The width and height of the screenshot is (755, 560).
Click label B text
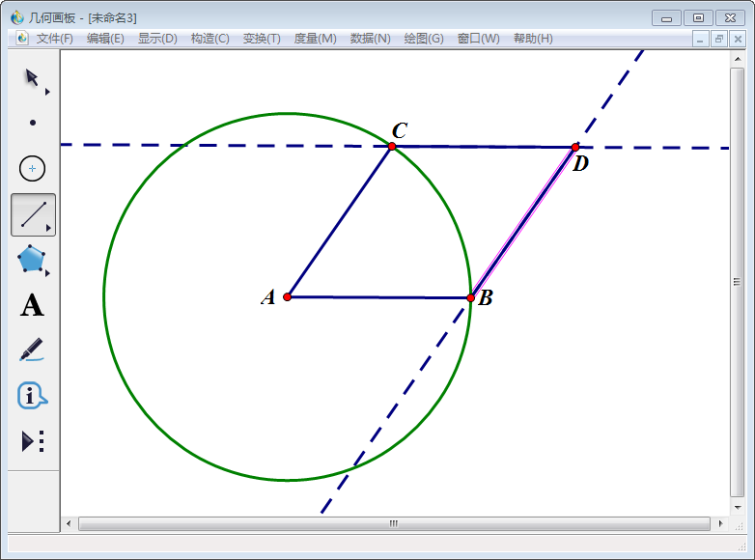tap(486, 297)
